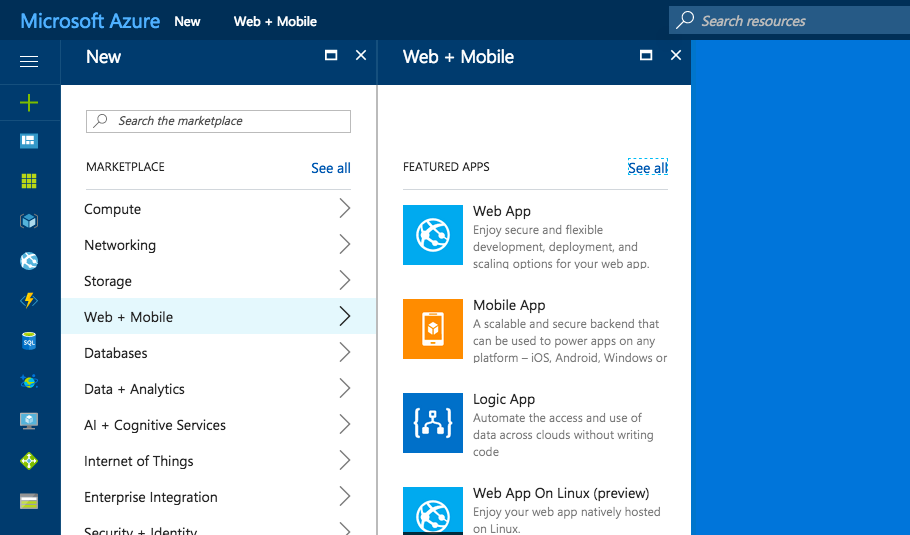Open Azure Cosmos DB planet icon
This screenshot has height=535, width=910.
click(x=29, y=381)
